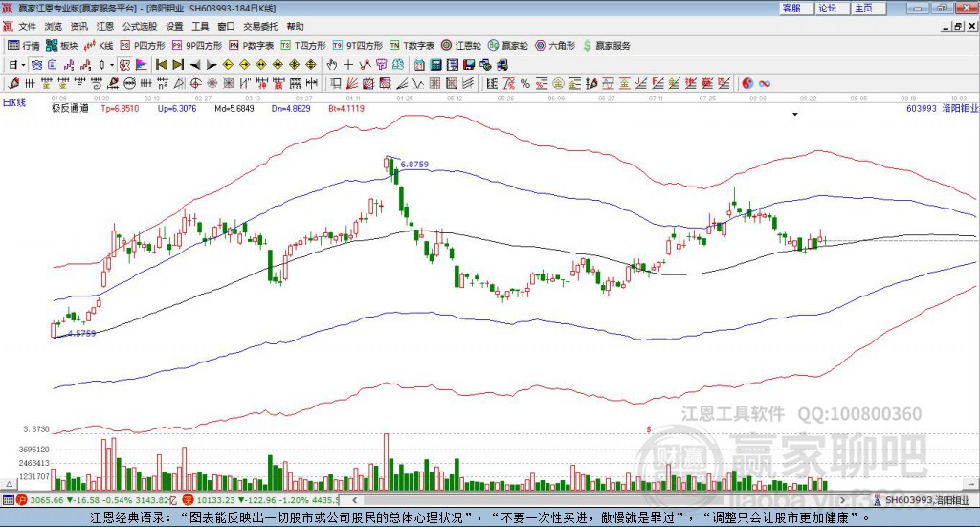This screenshot has height=527, width=980.
Task: Open the 窗口 menu
Action: pyautogui.click(x=226, y=26)
